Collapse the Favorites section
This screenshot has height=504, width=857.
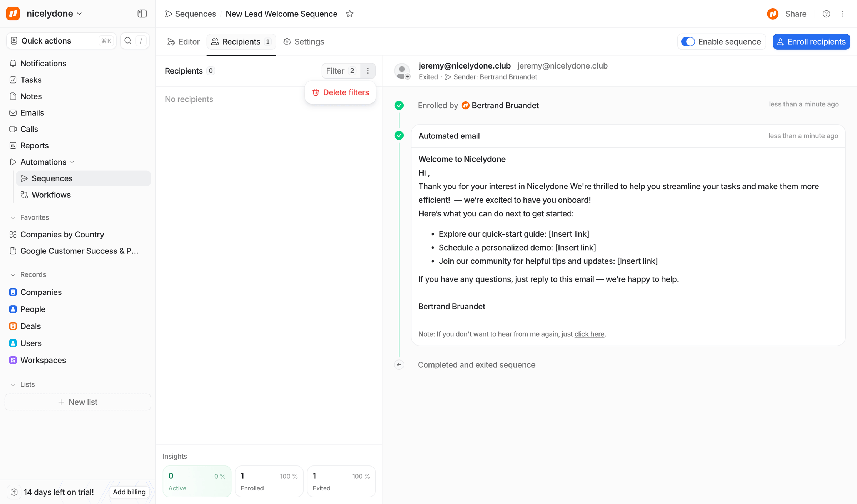click(13, 217)
